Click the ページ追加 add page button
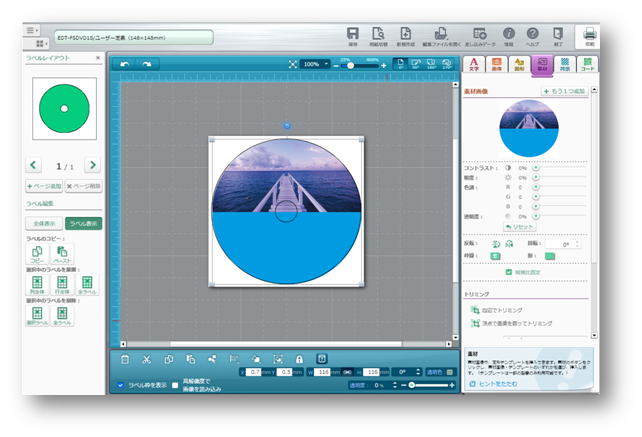This screenshot has height=437, width=642. coord(44,186)
